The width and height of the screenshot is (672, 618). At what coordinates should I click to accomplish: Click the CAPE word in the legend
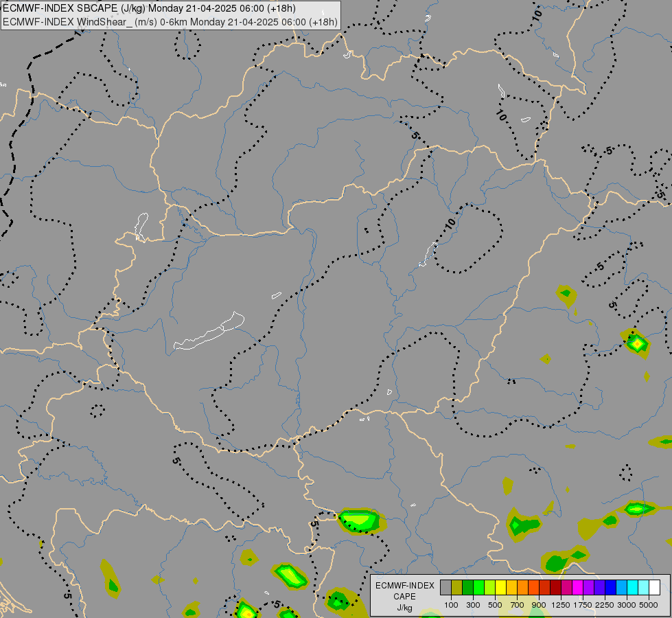[404, 597]
